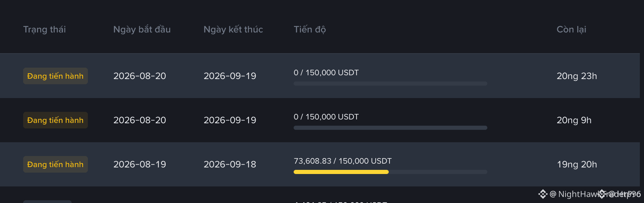Click the second Binance logo overlapping the watermark
The width and height of the screenshot is (644, 203).
602,194
